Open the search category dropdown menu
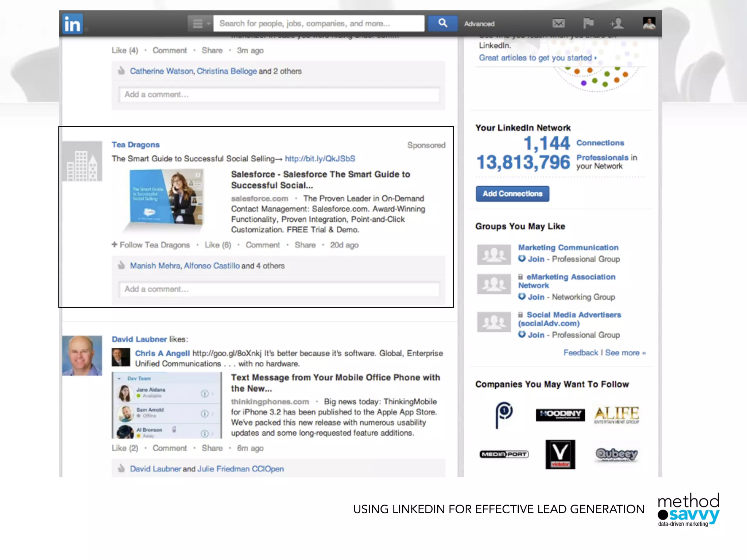The image size is (747, 560). click(200, 24)
